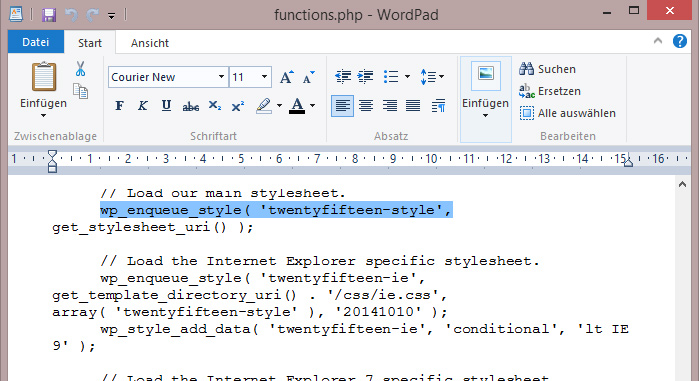
Task: Expand the paste Einfügen dropdown arrow under the clipboard
Action: pos(43,115)
